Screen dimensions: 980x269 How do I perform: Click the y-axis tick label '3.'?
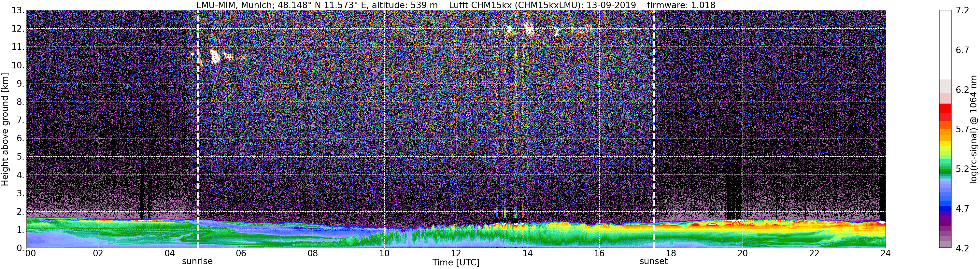coord(21,193)
